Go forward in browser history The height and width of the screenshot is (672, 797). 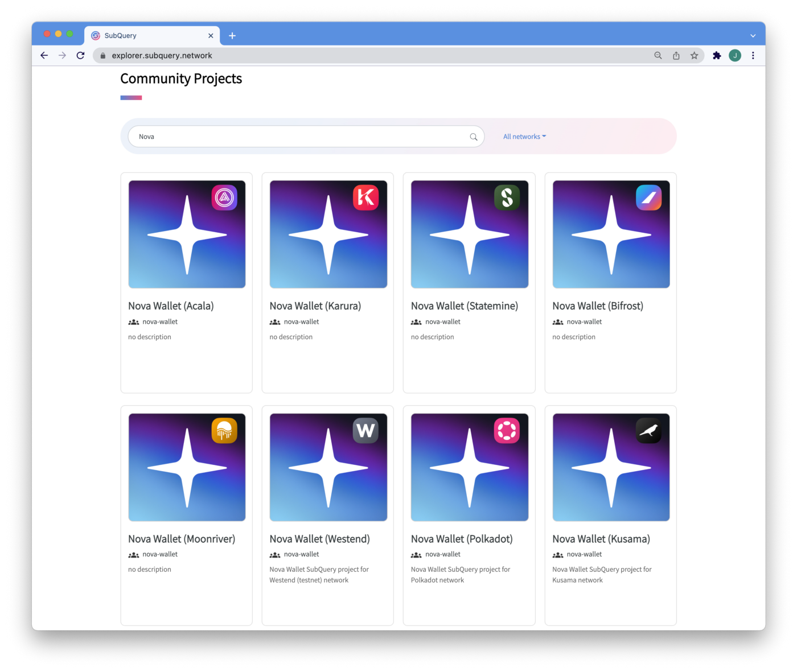(x=62, y=55)
